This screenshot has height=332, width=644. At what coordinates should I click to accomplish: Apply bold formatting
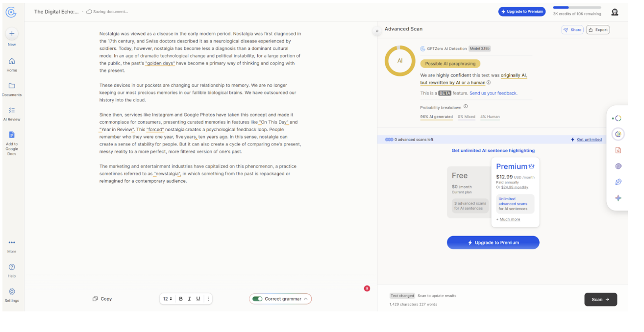click(180, 299)
